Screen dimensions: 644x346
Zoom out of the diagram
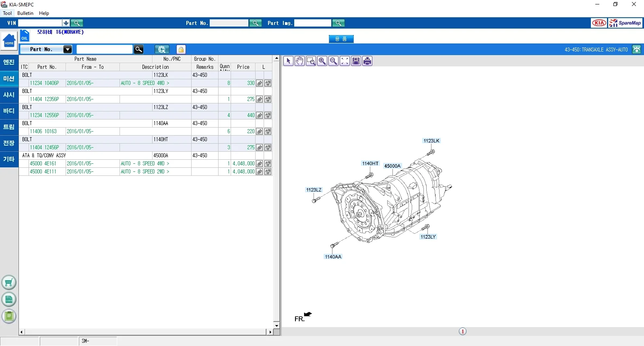(x=333, y=61)
